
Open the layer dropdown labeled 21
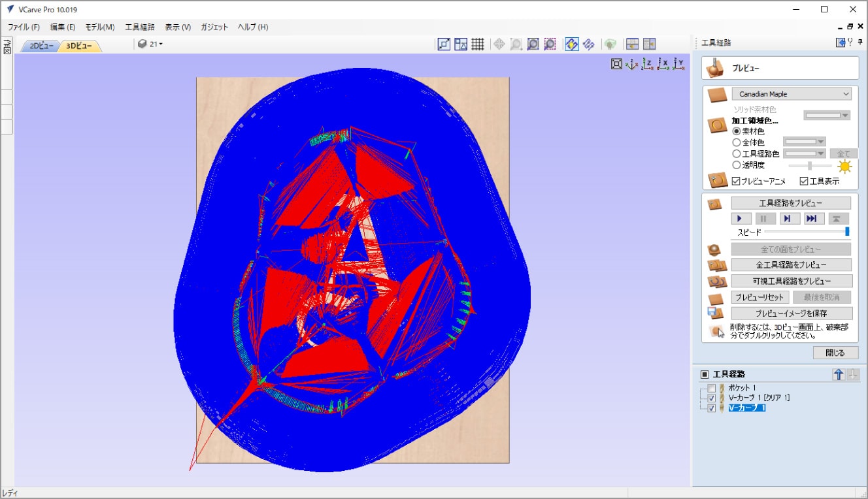click(x=150, y=44)
